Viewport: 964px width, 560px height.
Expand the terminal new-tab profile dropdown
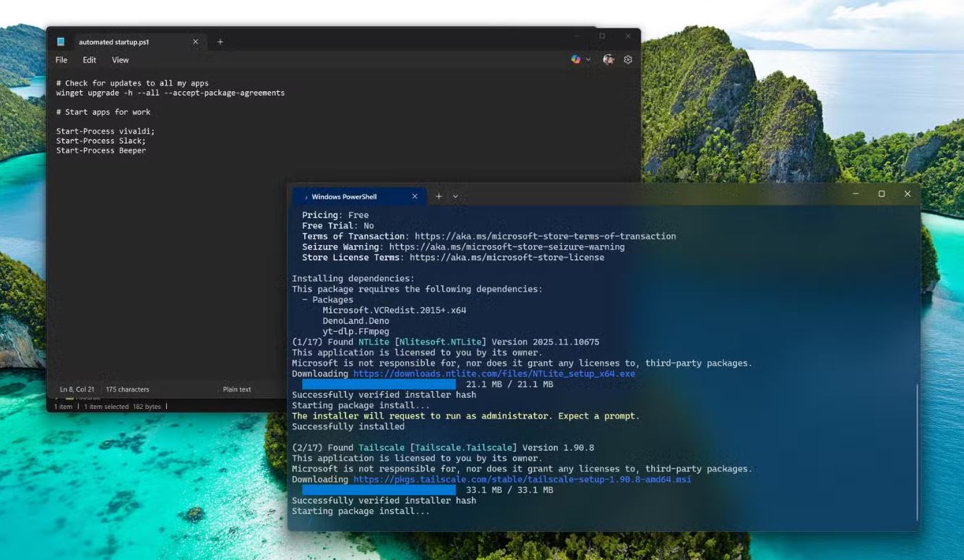click(455, 197)
